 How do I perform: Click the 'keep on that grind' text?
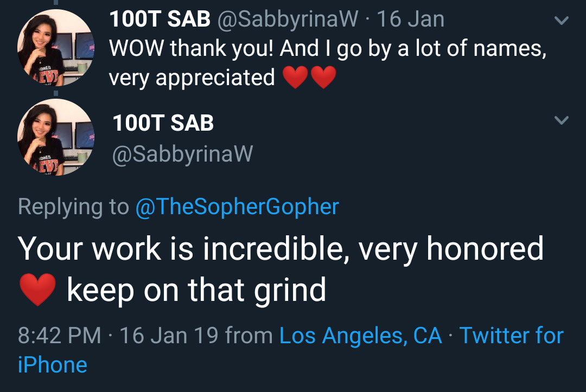pyautogui.click(x=196, y=290)
